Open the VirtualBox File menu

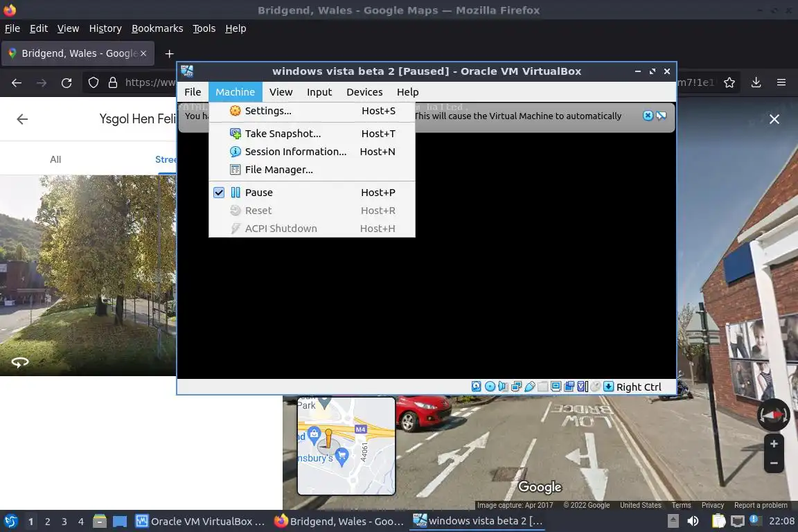193,92
